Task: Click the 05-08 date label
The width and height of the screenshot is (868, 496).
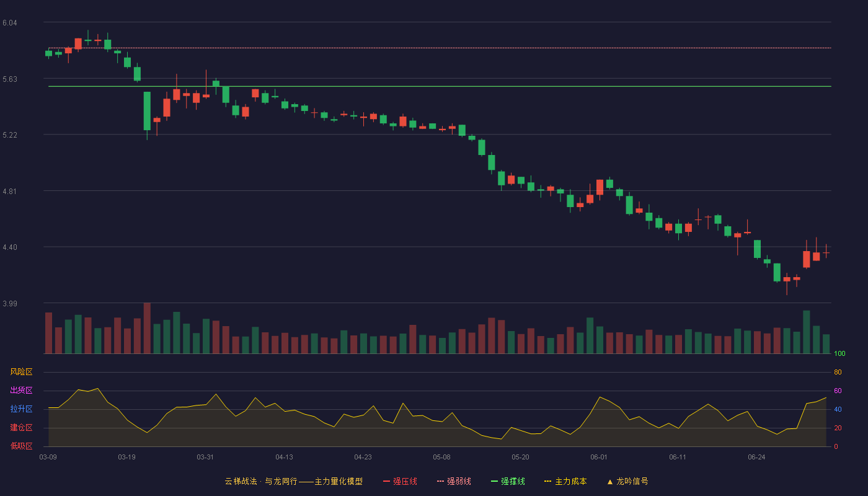Action: tap(441, 457)
